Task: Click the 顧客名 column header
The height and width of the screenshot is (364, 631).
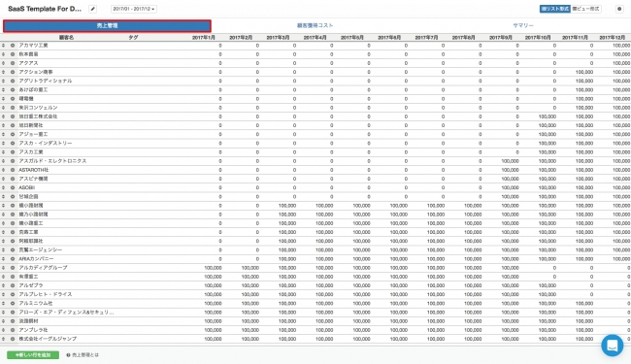Action: (66, 38)
